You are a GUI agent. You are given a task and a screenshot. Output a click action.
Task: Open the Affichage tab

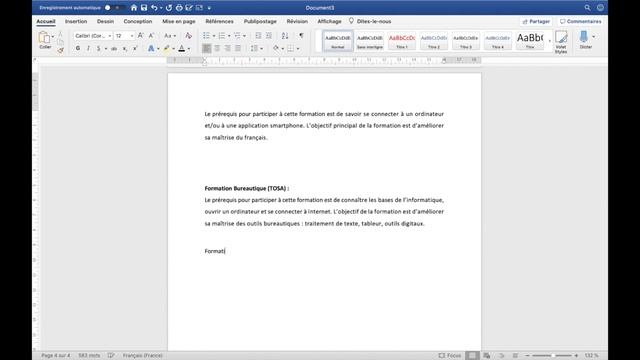point(329,21)
